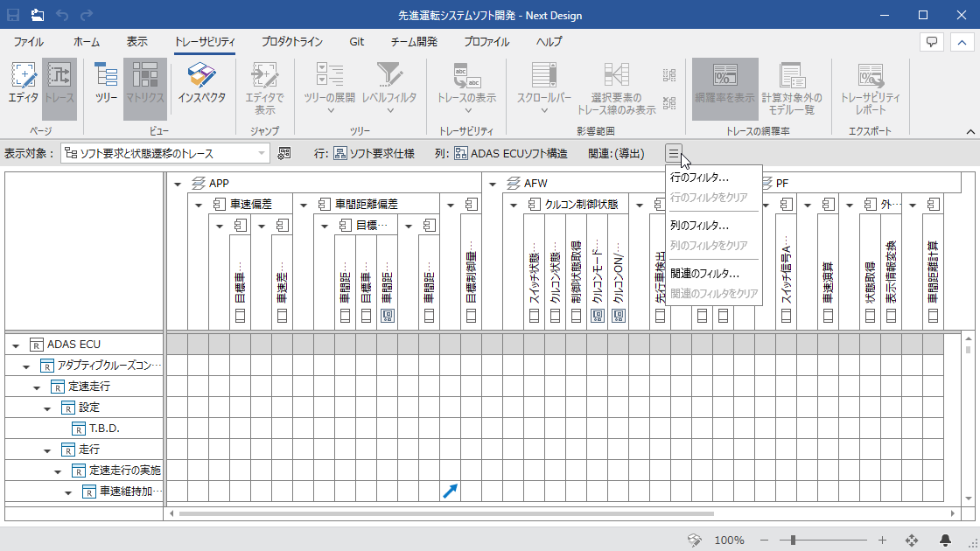Open the プロダクトライン ribbon tab

[292, 42]
